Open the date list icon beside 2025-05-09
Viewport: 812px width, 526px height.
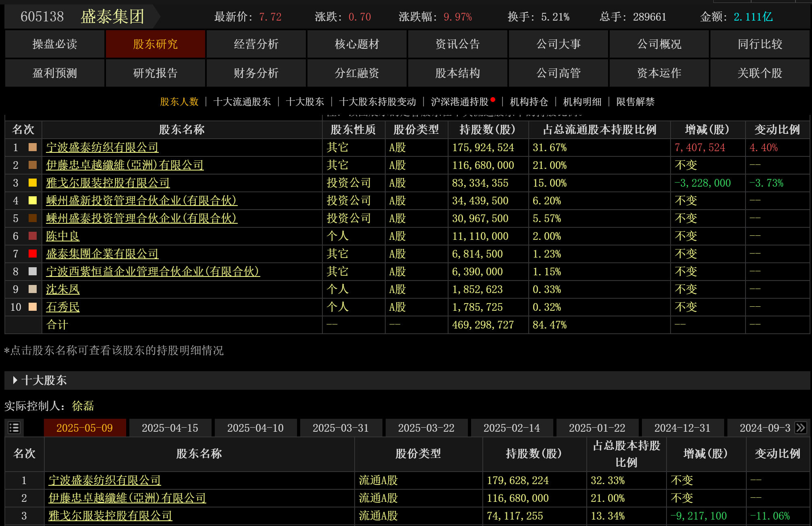14,428
